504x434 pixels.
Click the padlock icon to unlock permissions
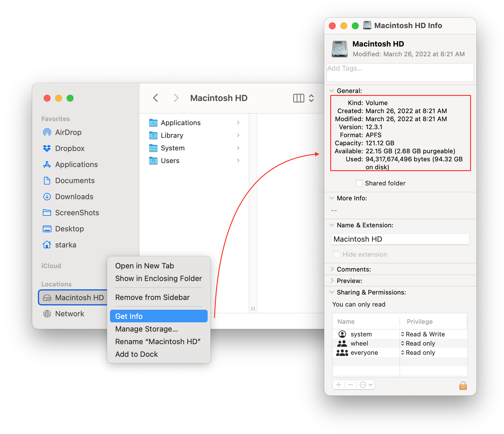pyautogui.click(x=463, y=385)
